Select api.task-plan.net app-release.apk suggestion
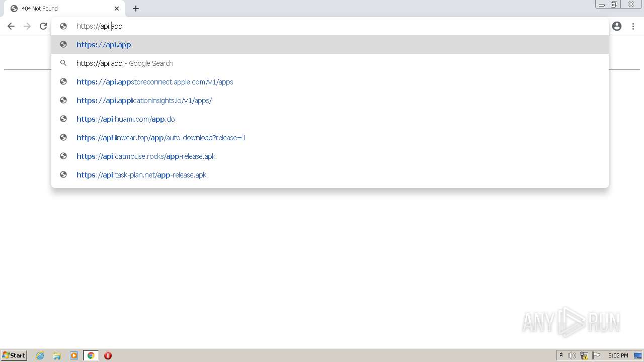The width and height of the screenshot is (644, 362). [330, 174]
